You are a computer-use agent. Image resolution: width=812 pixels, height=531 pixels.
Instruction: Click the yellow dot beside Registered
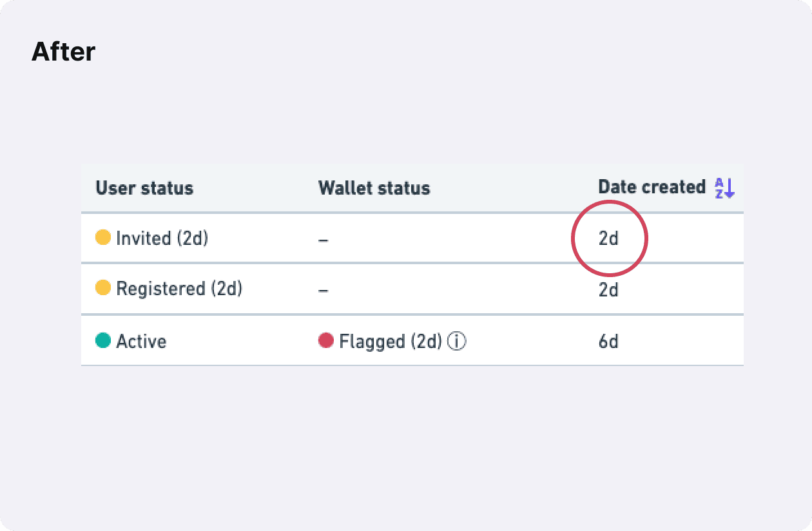tap(103, 288)
